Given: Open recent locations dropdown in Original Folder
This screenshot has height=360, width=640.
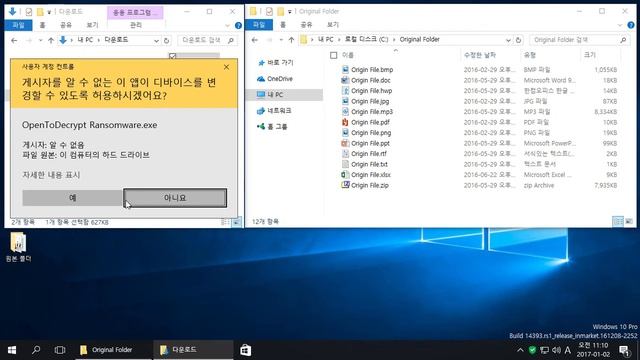Looking at the screenshot, I should [281, 40].
